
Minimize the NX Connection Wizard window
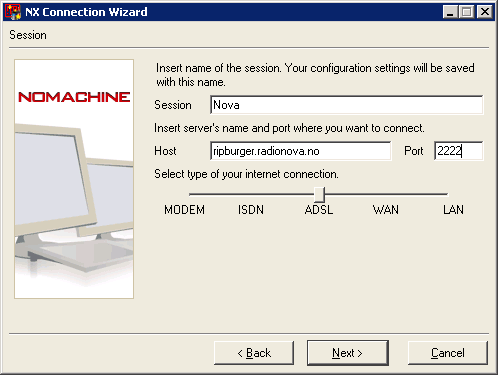tap(450, 12)
